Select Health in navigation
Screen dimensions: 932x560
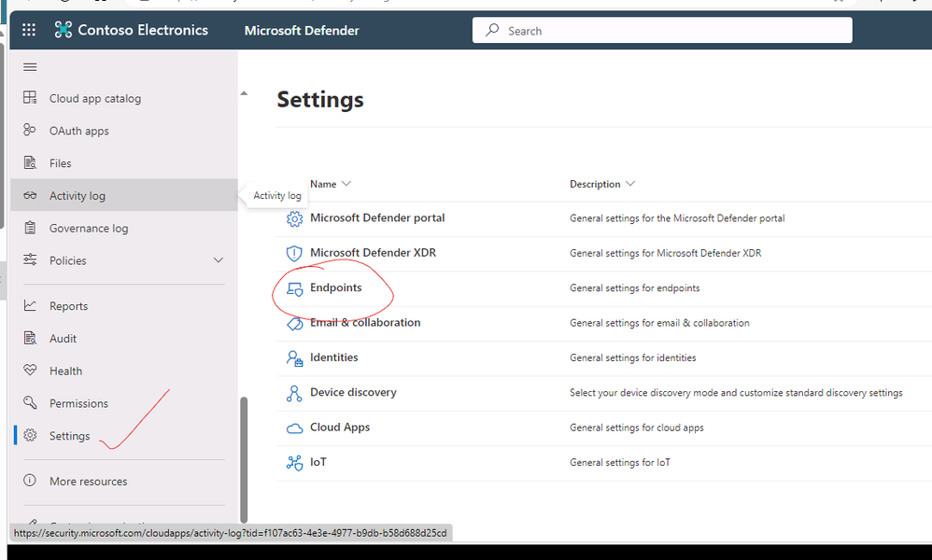[x=65, y=371]
